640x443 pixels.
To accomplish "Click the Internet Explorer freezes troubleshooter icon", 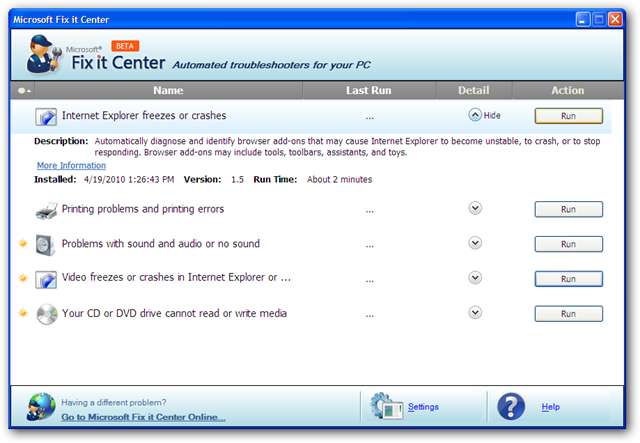I will (x=46, y=116).
